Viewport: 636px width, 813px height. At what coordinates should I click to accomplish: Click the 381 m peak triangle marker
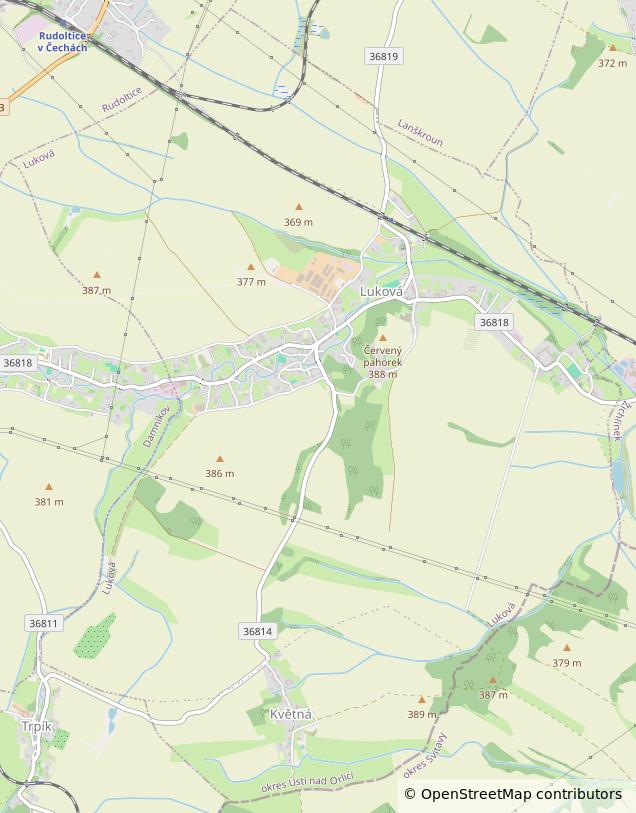click(x=49, y=487)
